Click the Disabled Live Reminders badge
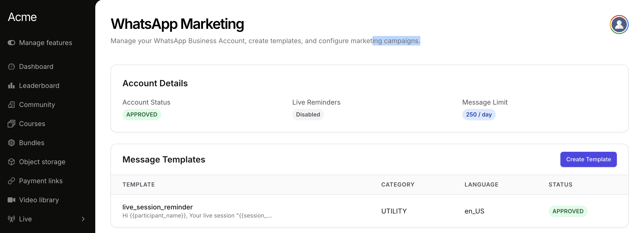644x233 pixels. pyautogui.click(x=308, y=115)
